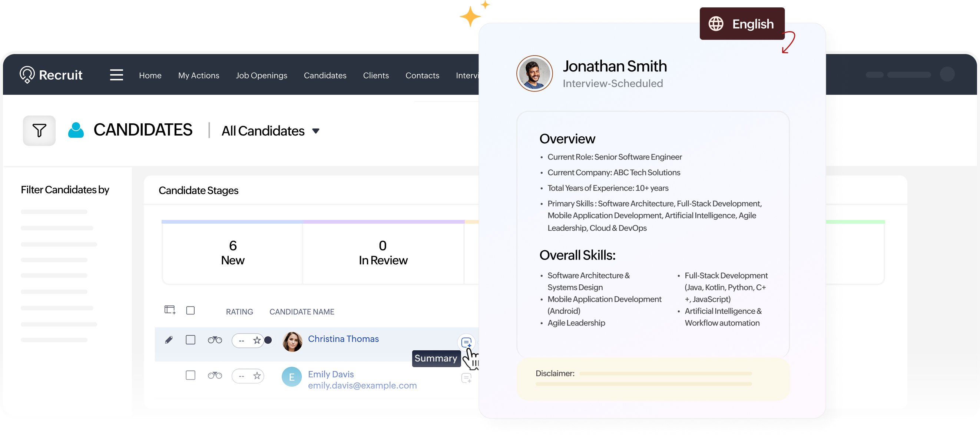Screen dimensions: 980x441
Task: Open the English language selector
Action: (742, 24)
